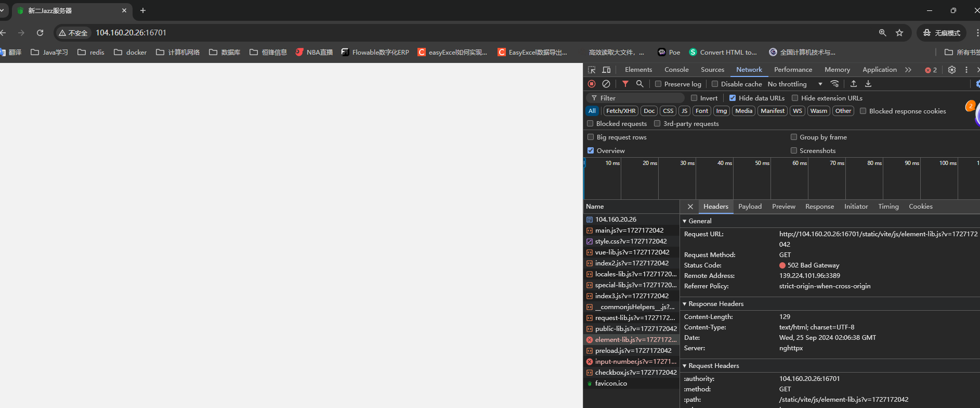Open the Payload tab
Viewport: 980px width, 408px height.
[750, 207]
